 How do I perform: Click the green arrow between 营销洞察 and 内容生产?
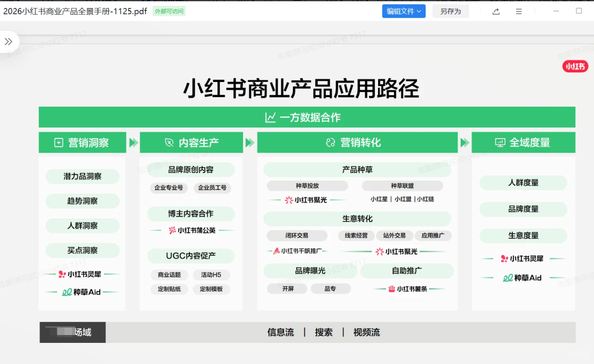(133, 142)
